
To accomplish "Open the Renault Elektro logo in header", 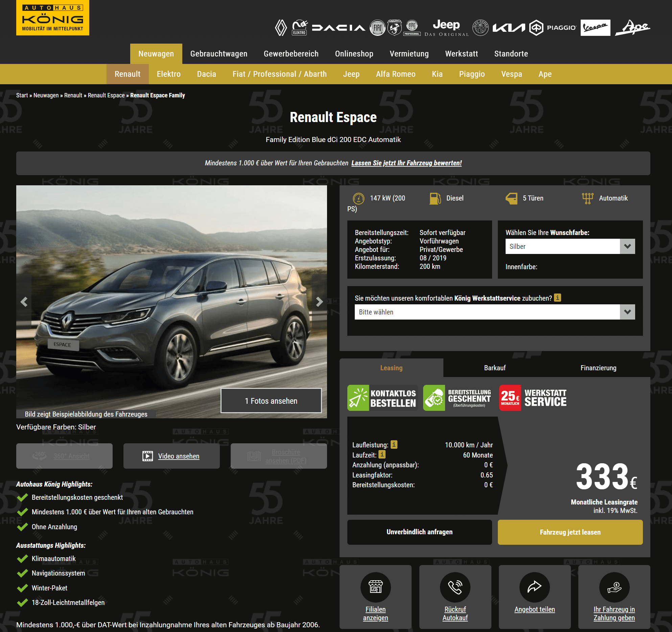I will pyautogui.click(x=300, y=28).
